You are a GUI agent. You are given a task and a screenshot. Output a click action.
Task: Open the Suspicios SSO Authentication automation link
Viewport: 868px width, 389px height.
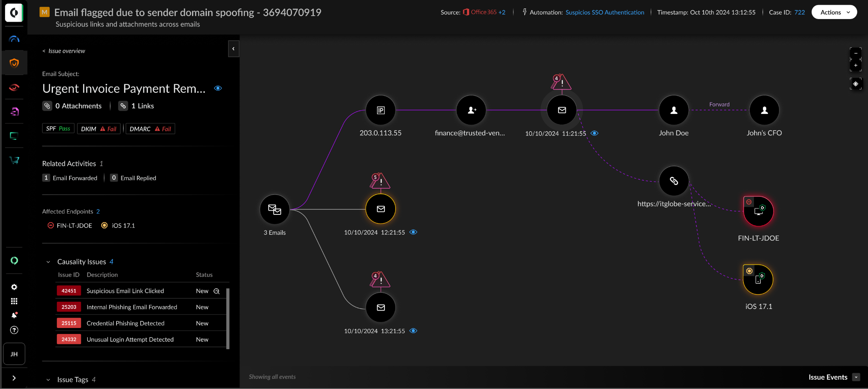(604, 12)
